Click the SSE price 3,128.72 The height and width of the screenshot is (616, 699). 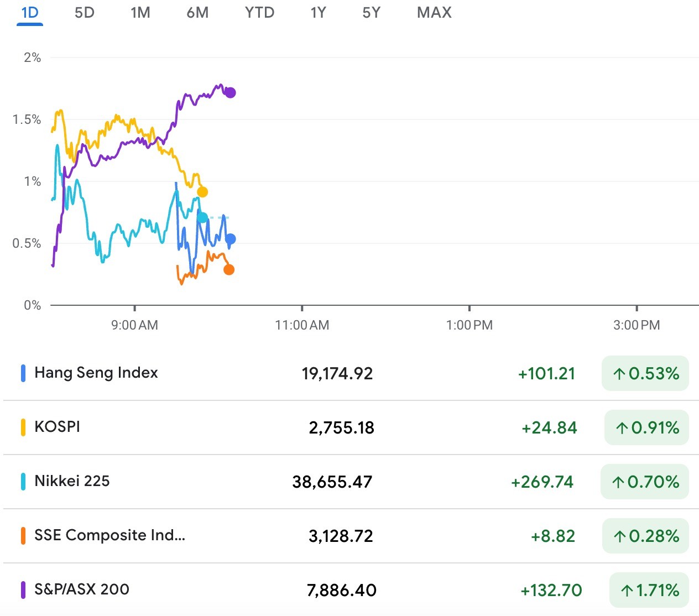point(341,536)
